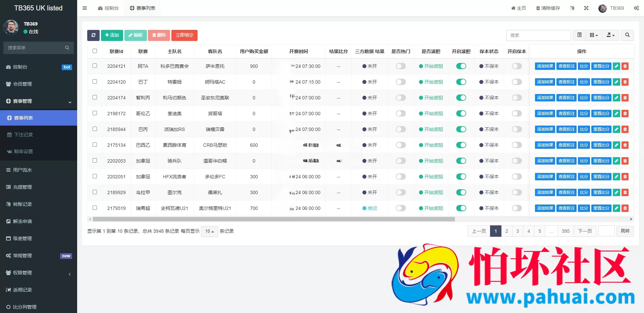Click green edit pencil for row 2204174
Viewport: 644px width, 313px height.
click(616, 98)
